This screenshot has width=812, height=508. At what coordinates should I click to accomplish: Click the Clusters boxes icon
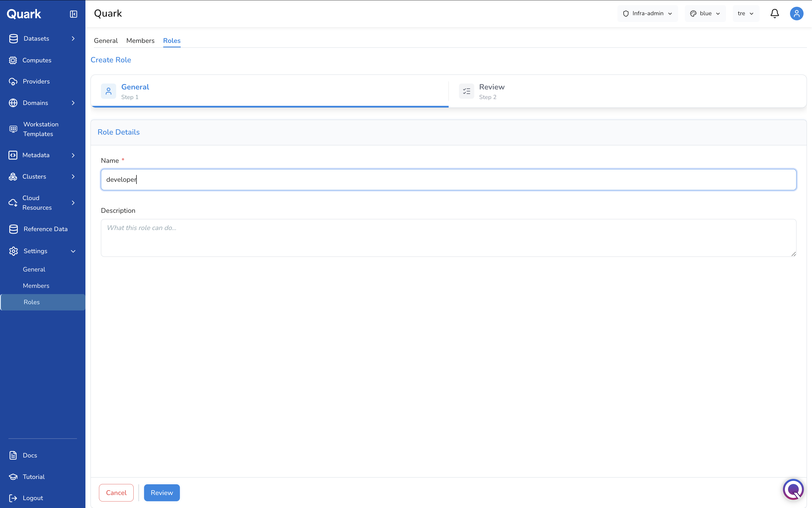pyautogui.click(x=13, y=177)
